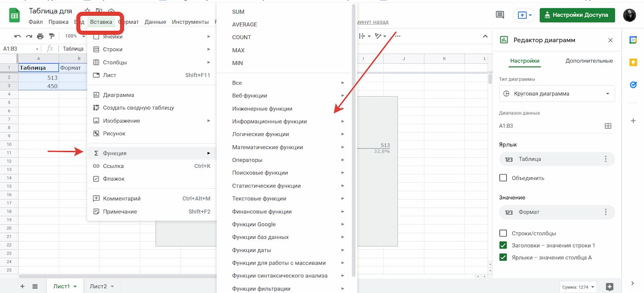The height and width of the screenshot is (293, 644).
Task: Toggle the Строки/столбцы checkbox
Action: coord(503,233)
